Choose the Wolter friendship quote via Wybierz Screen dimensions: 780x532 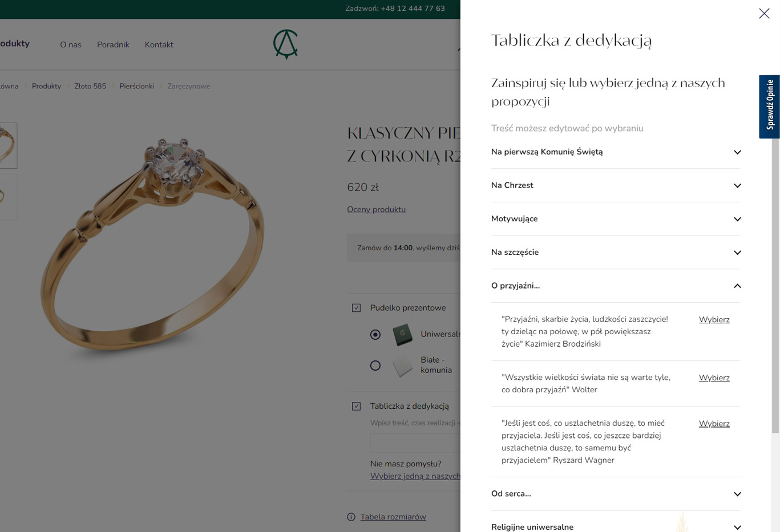(x=714, y=378)
